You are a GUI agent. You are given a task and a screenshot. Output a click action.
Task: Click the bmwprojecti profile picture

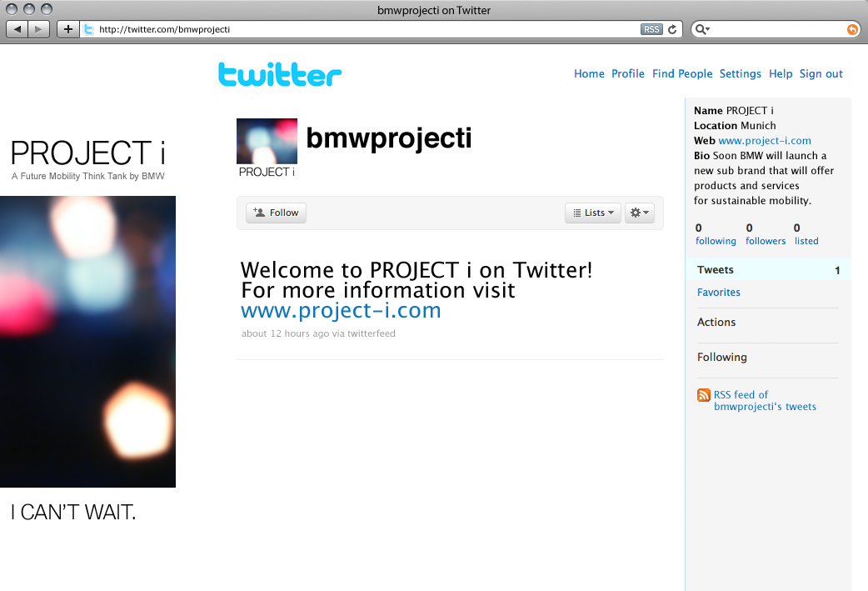267,141
